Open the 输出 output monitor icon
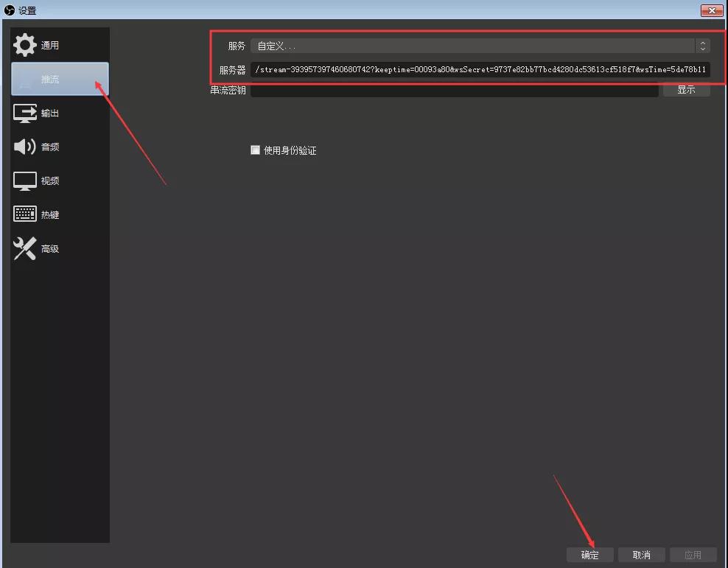The width and height of the screenshot is (728, 568). coord(24,113)
